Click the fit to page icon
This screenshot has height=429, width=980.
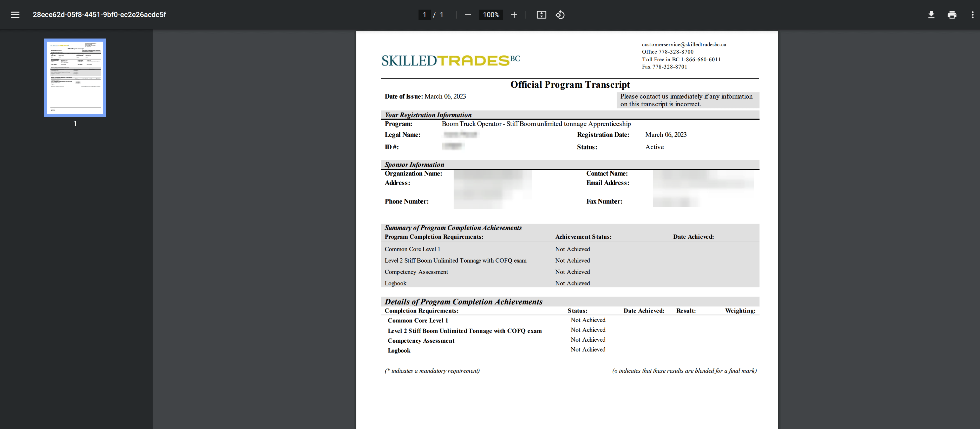[541, 15]
